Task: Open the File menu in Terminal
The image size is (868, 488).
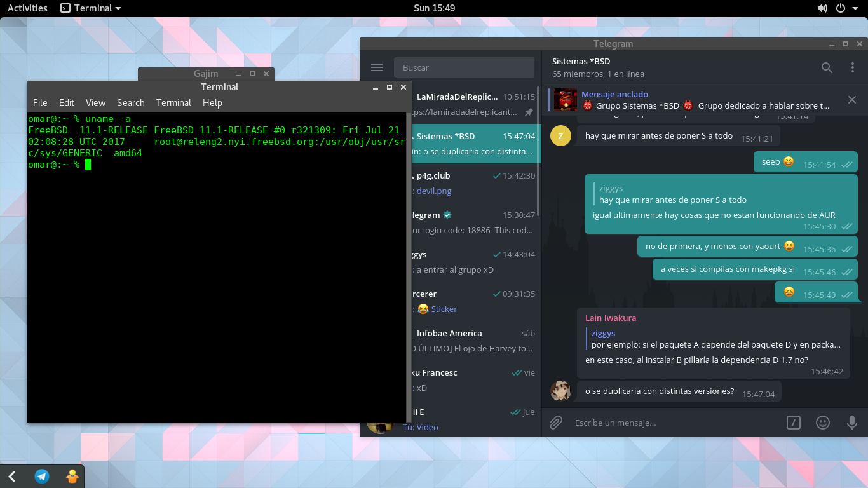Action: pos(40,102)
